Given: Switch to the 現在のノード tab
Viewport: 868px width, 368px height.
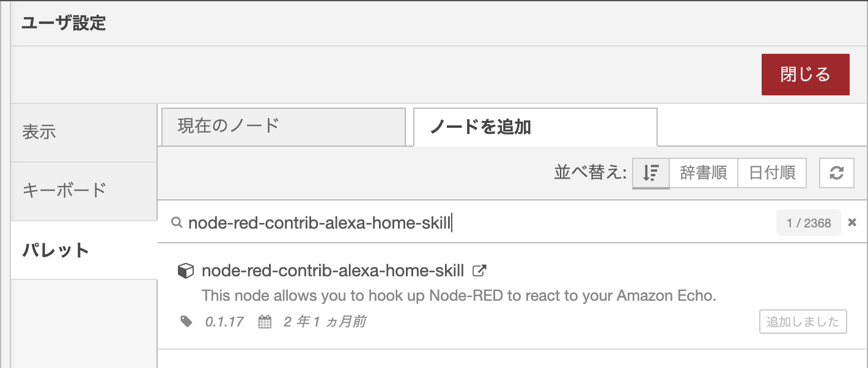Looking at the screenshot, I should click(x=284, y=127).
